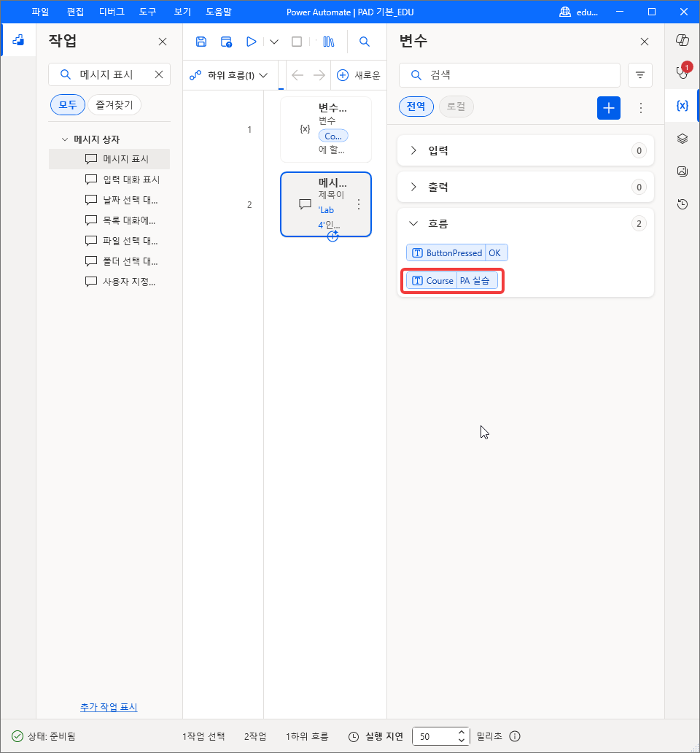Click the edu... account in the title bar
Screen dimensions: 700x753
point(579,12)
